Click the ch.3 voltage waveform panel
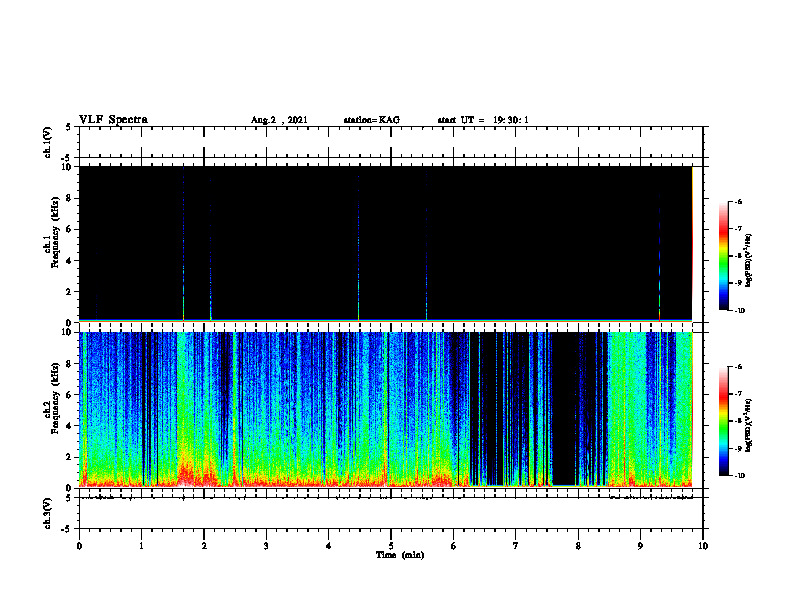This screenshot has width=792, height=612. pyautogui.click(x=391, y=513)
